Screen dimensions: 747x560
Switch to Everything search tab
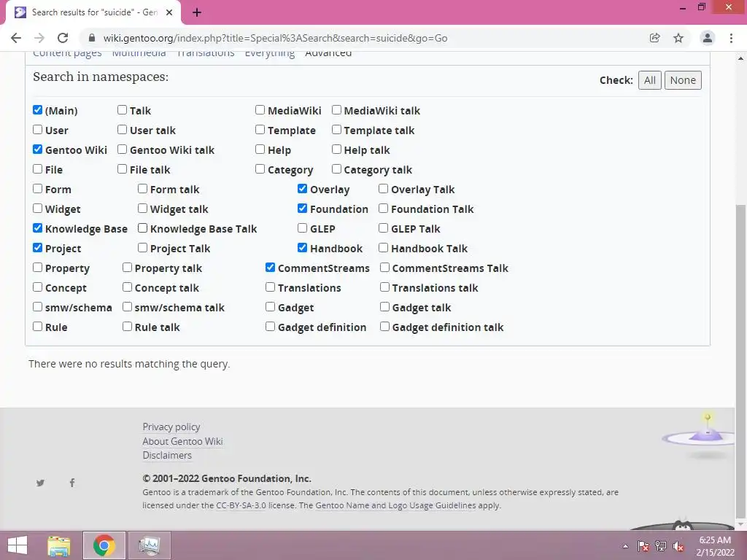click(270, 54)
